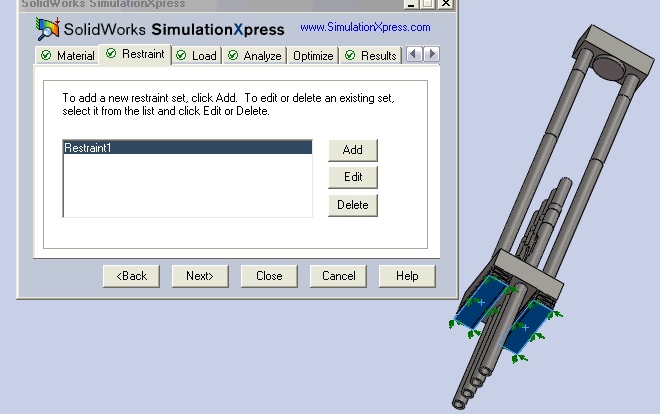
Task: Click the left tab scroll arrow
Action: pos(414,54)
